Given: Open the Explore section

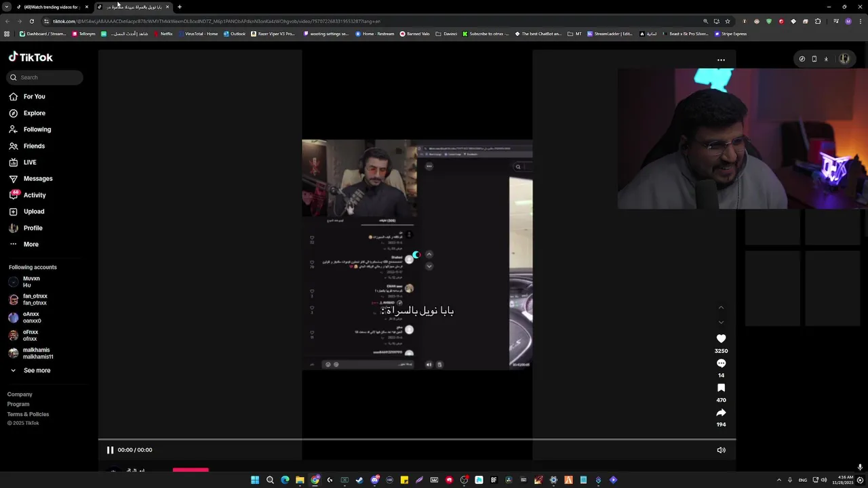Looking at the screenshot, I should 27,113.
